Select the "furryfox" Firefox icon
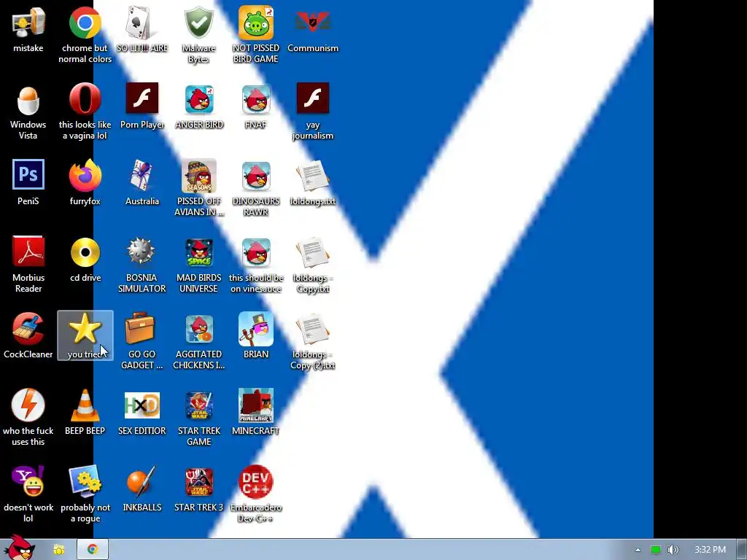Viewport: 747px width, 560px height. click(x=85, y=175)
